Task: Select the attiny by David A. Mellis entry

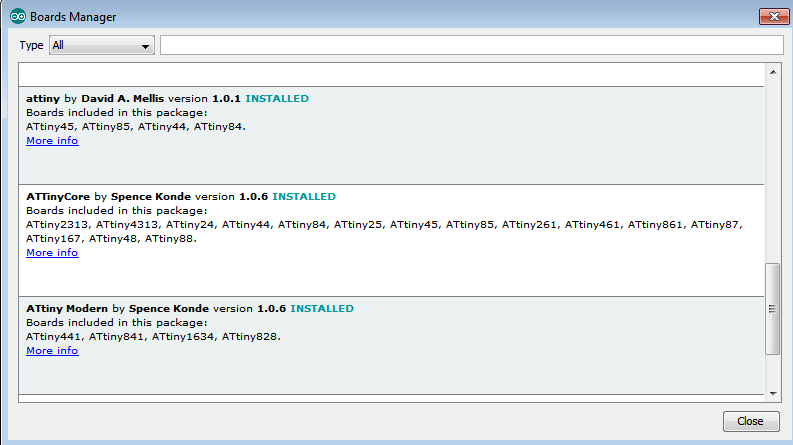Action: pos(391,136)
